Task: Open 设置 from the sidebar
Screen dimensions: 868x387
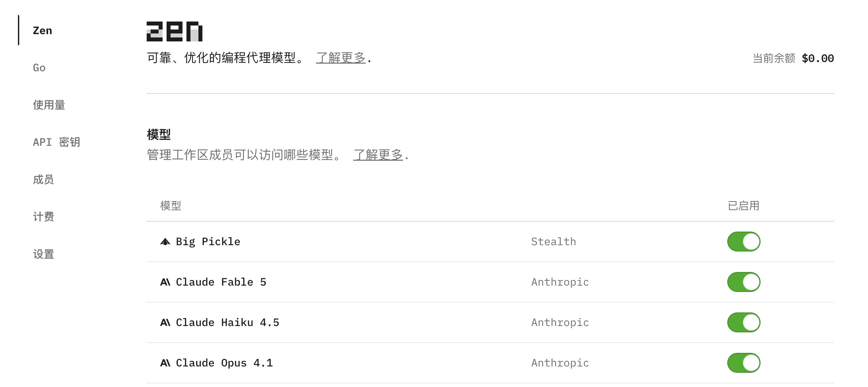Action: (43, 254)
